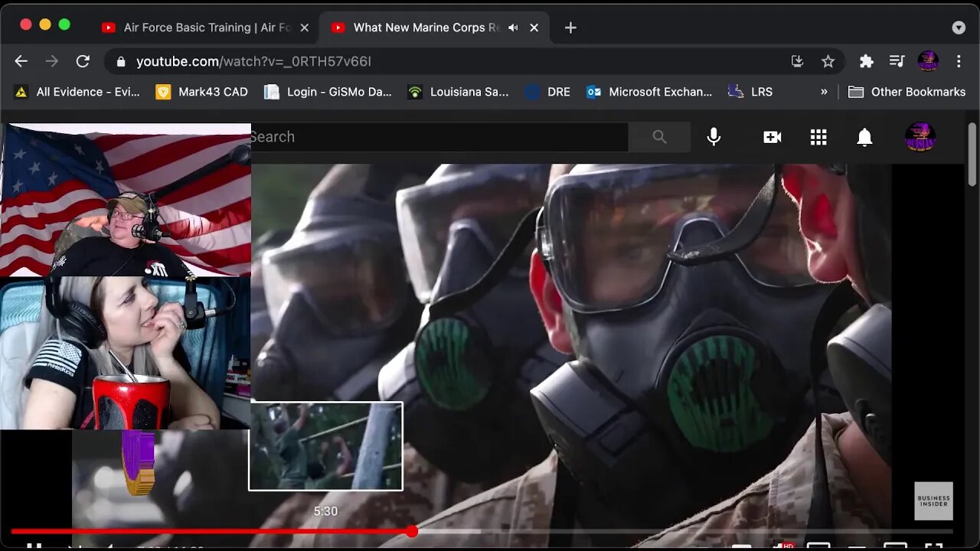Image resolution: width=980 pixels, height=551 pixels.
Task: Start voice search with the microphone icon
Action: pos(714,137)
